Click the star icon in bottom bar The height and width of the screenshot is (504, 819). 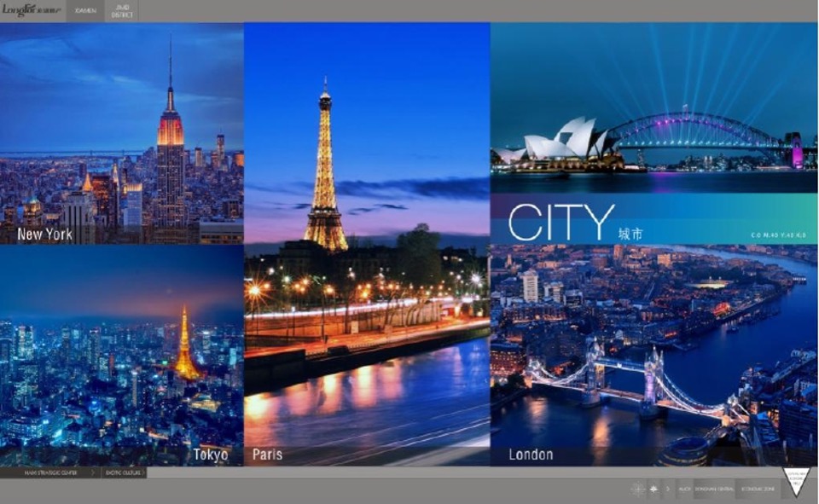click(653, 489)
